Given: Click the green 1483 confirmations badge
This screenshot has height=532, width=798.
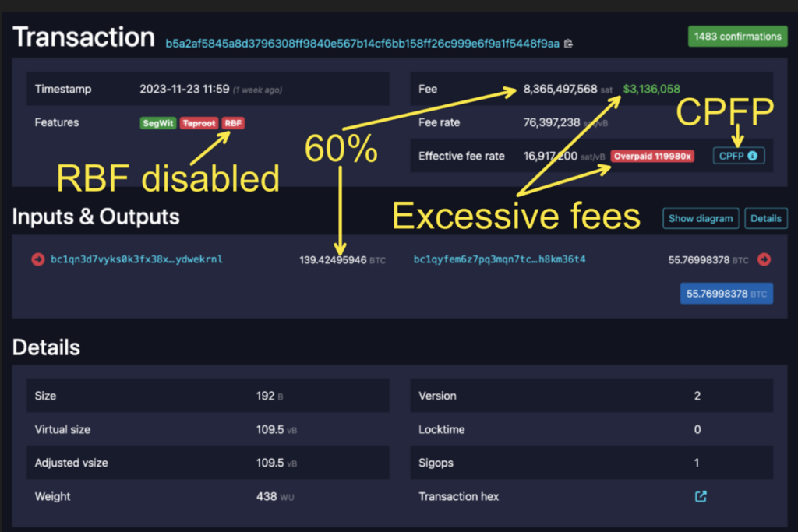Looking at the screenshot, I should (x=737, y=37).
